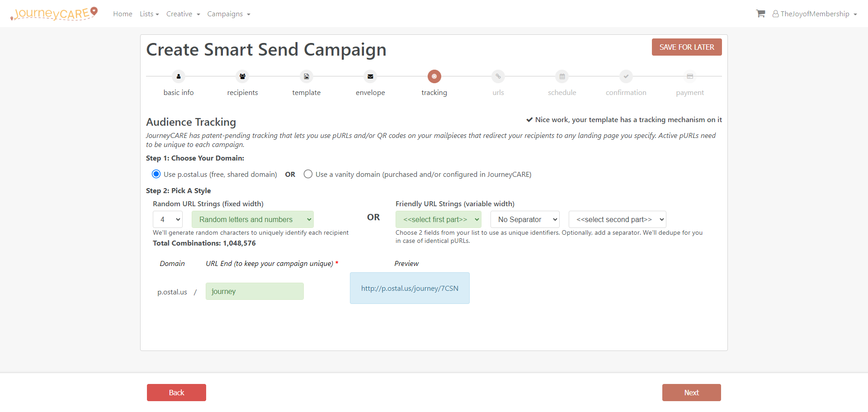The height and width of the screenshot is (412, 868).
Task: Click the envelope step icon
Action: pyautogui.click(x=370, y=76)
